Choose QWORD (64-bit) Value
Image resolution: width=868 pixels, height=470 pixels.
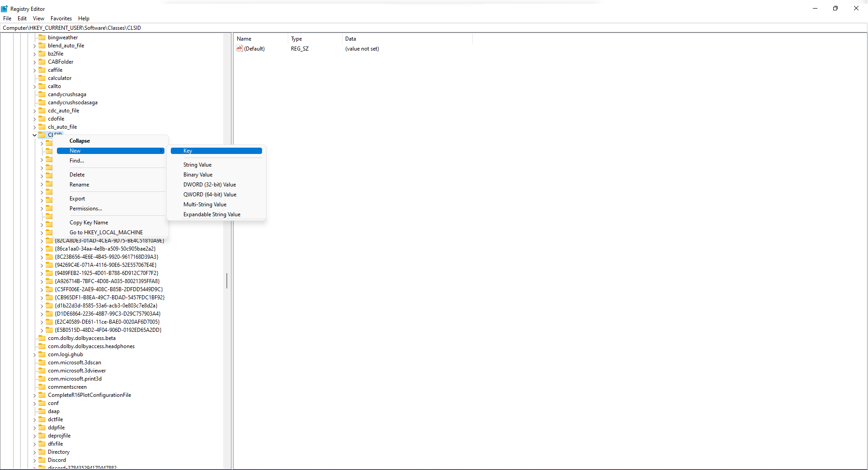(x=216, y=195)
